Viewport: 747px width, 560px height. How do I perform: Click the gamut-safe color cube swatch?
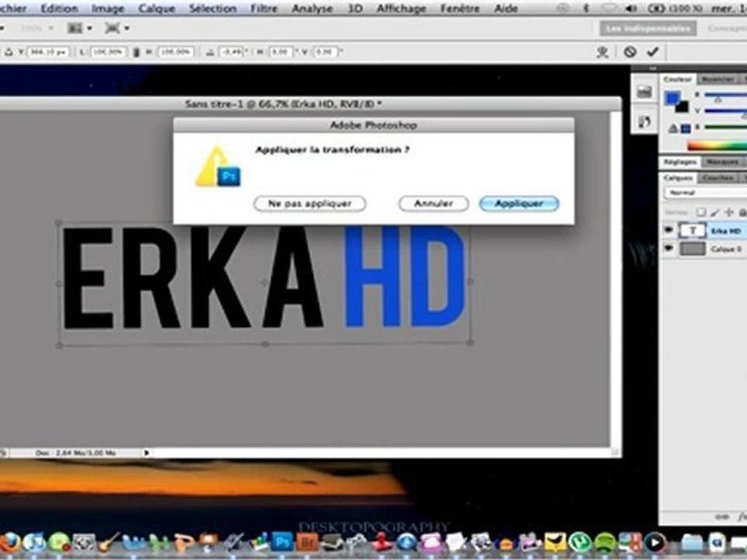[x=685, y=128]
